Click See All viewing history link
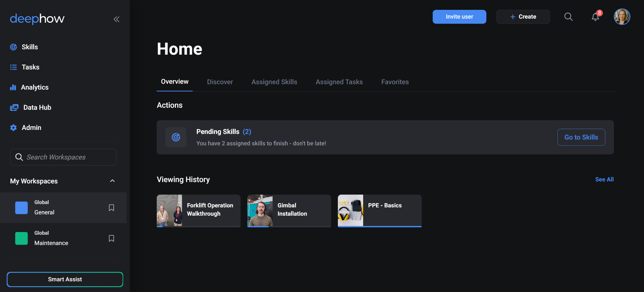The height and width of the screenshot is (292, 644). (x=604, y=179)
